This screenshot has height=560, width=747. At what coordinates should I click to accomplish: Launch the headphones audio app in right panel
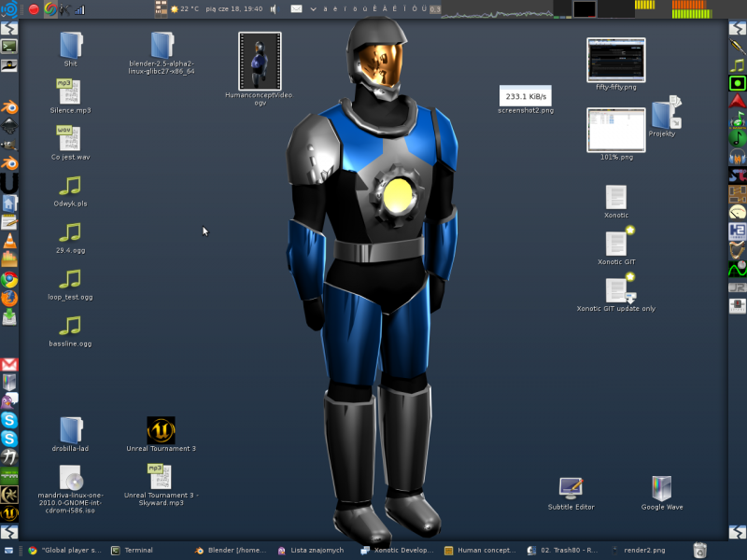point(738,157)
